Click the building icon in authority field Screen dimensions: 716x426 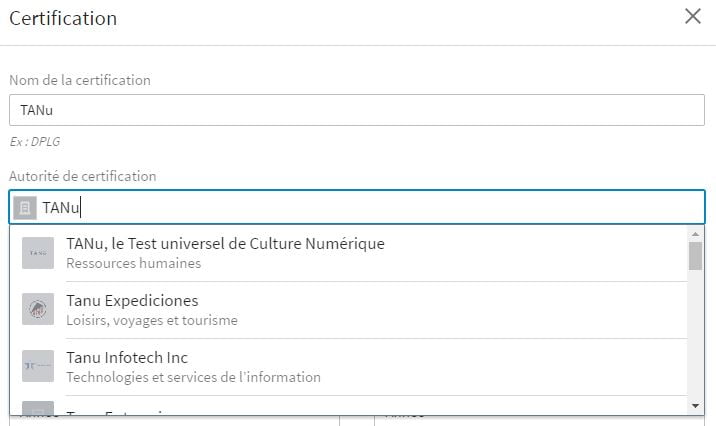click(26, 208)
